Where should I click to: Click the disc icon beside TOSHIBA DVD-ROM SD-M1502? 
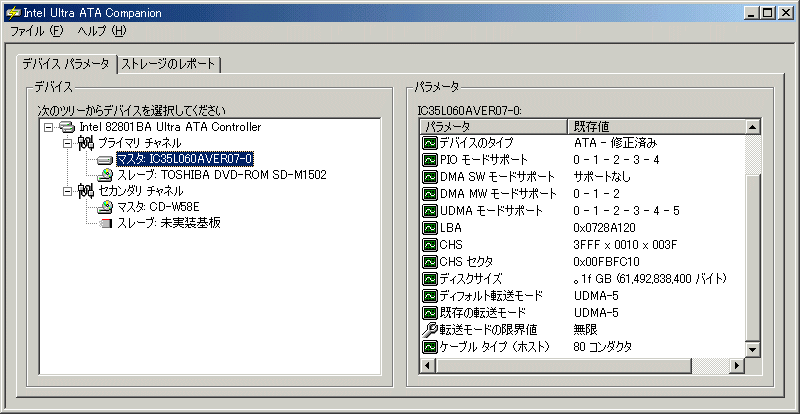click(106, 176)
